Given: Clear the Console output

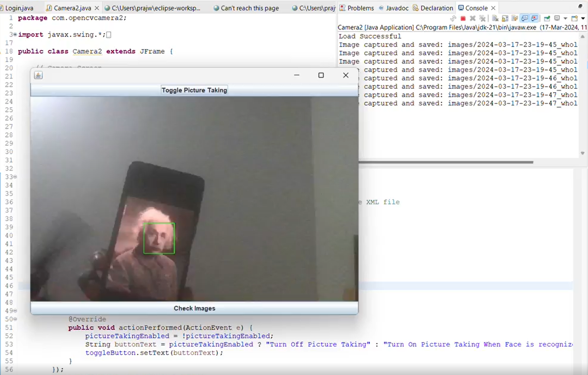Looking at the screenshot, I should tap(495, 18).
